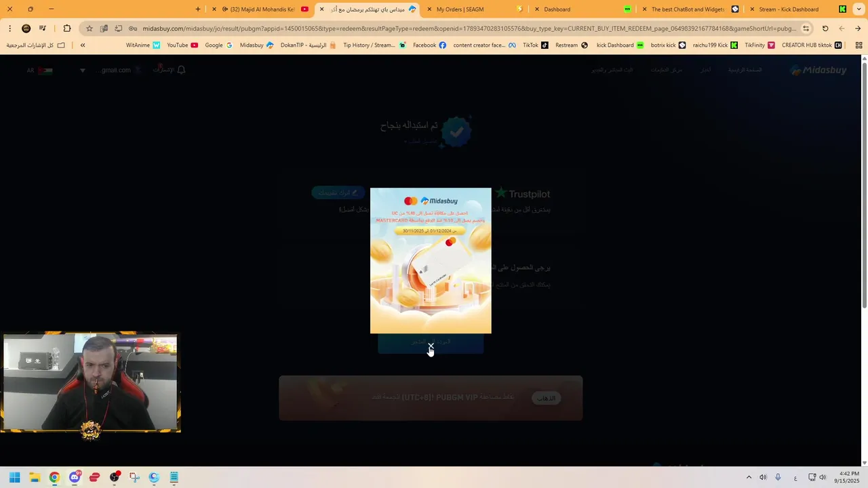
Task: Click the blue success checkmark badge
Action: 456,132
